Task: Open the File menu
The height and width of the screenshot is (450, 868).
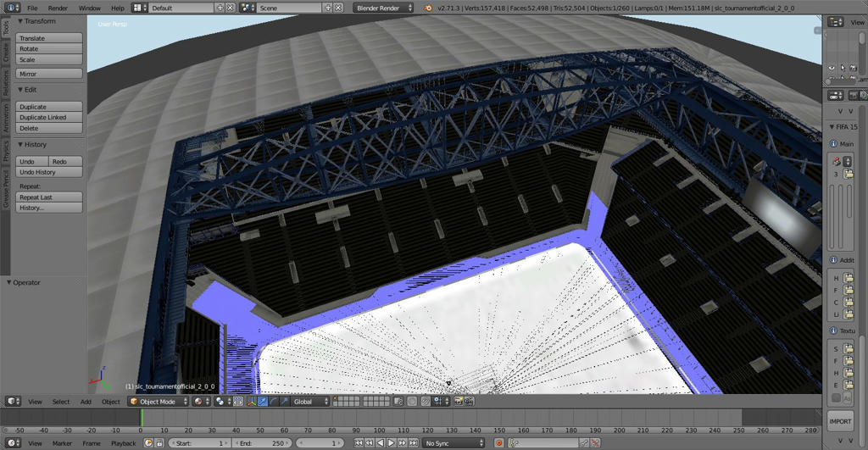Action: point(33,8)
